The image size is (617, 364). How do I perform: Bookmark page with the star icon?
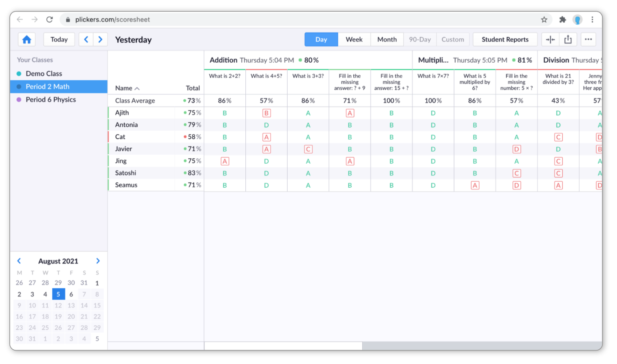(x=544, y=20)
